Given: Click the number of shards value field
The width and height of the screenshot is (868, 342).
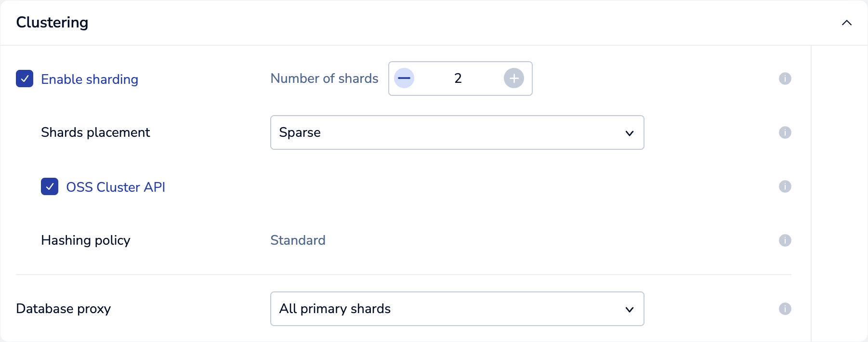Looking at the screenshot, I should (x=458, y=78).
